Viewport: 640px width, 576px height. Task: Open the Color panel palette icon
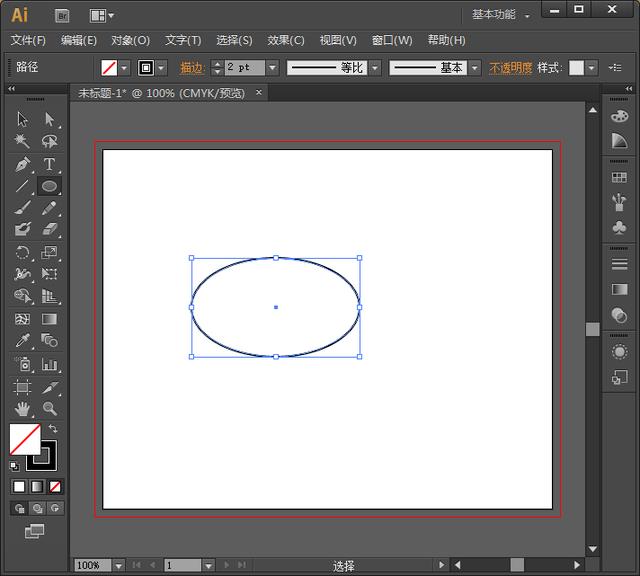(619, 116)
